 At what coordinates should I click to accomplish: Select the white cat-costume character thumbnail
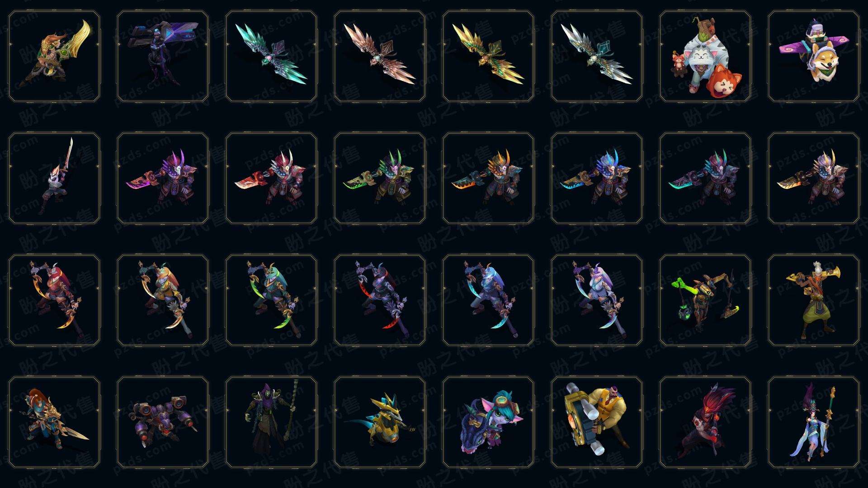pos(705,56)
